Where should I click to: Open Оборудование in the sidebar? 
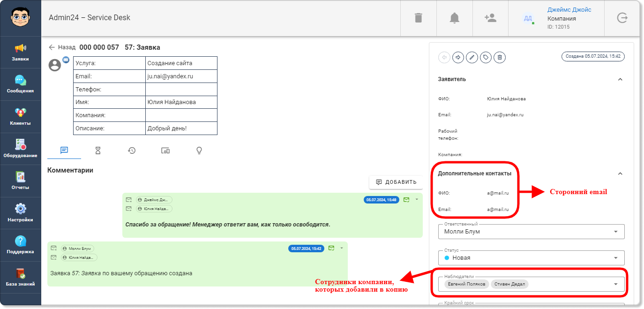coord(20,148)
